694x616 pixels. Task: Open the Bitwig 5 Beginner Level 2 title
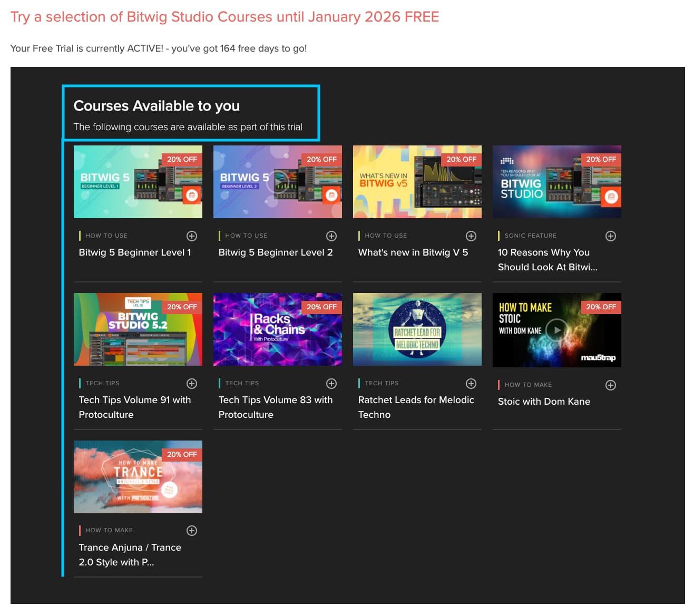click(276, 252)
